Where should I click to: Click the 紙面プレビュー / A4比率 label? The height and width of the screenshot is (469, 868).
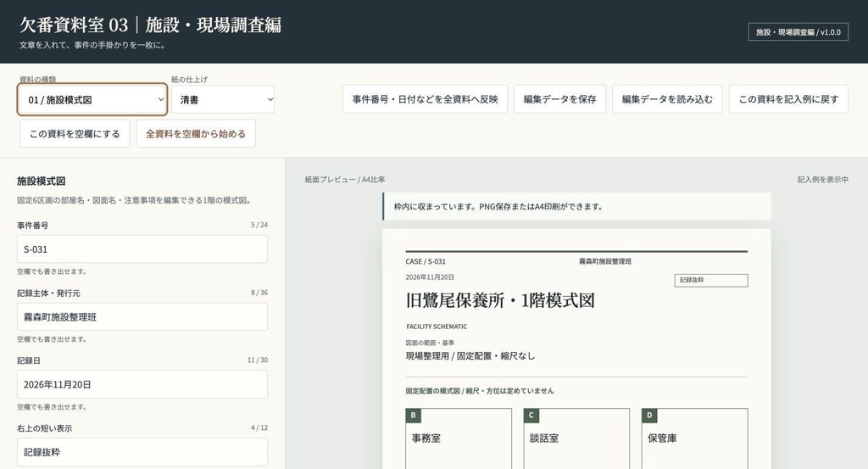(345, 180)
